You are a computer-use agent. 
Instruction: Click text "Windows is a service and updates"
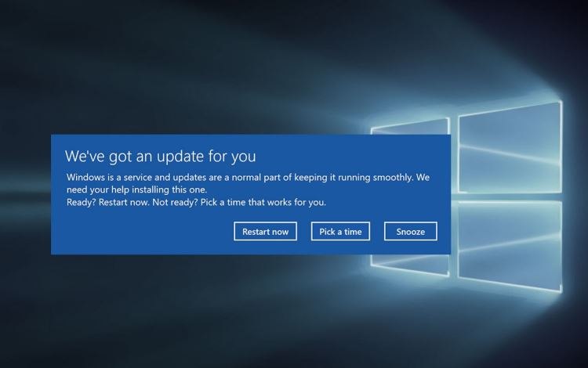click(136, 177)
